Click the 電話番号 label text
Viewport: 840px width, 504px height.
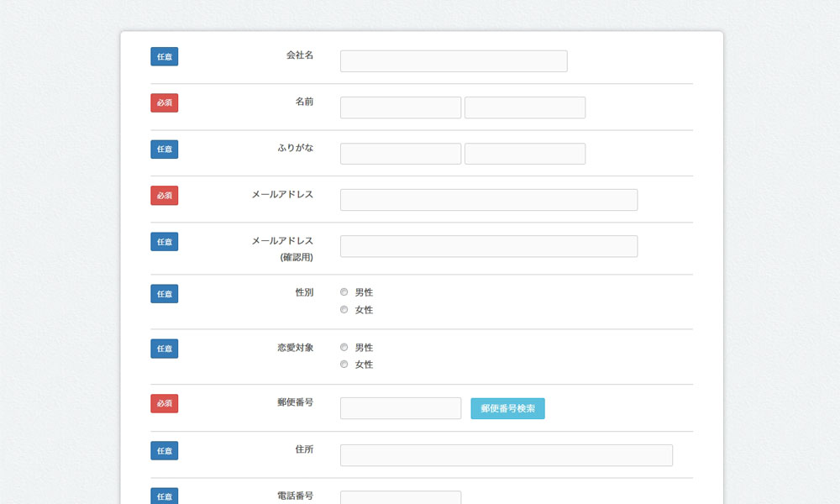296,496
